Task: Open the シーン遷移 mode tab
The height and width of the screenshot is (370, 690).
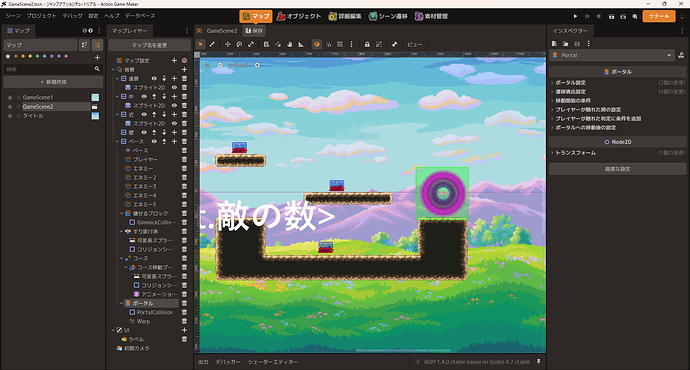Action: tap(388, 16)
